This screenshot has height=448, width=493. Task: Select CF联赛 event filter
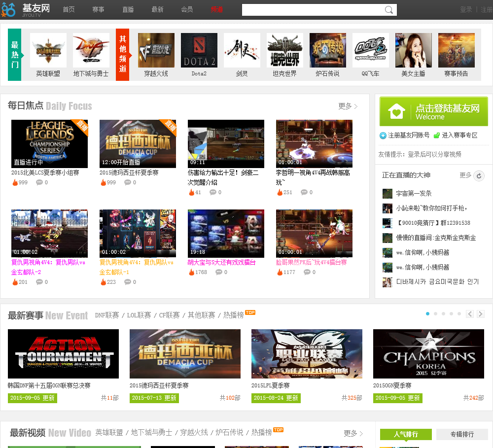(x=169, y=315)
